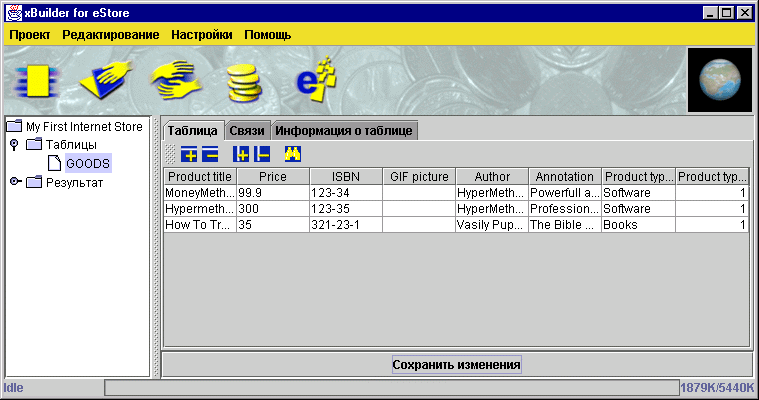Open the Помощь menu

tap(268, 35)
